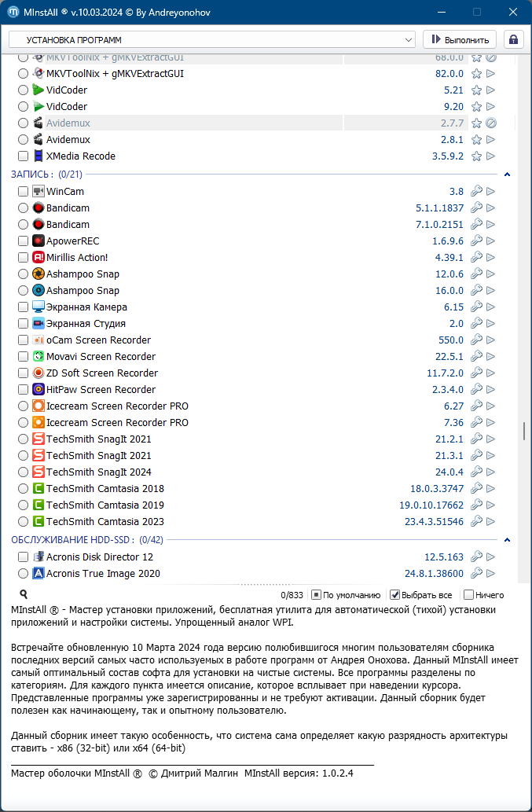This screenshot has height=812, width=532.
Task: Select the TechSmith Camtasia 2023 entry
Action: (x=105, y=522)
